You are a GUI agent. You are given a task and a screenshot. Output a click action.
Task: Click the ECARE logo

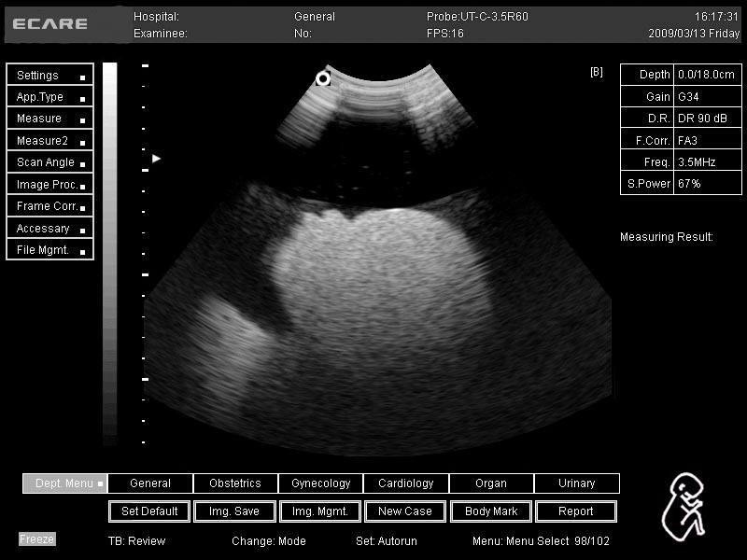pos(50,23)
